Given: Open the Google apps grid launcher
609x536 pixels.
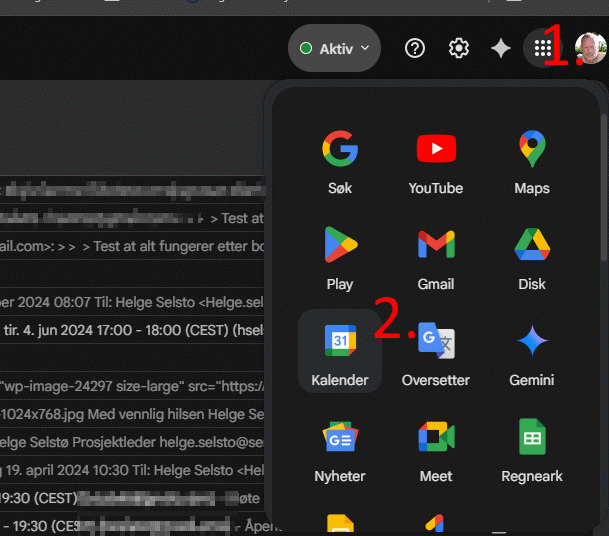Looking at the screenshot, I should click(x=543, y=48).
